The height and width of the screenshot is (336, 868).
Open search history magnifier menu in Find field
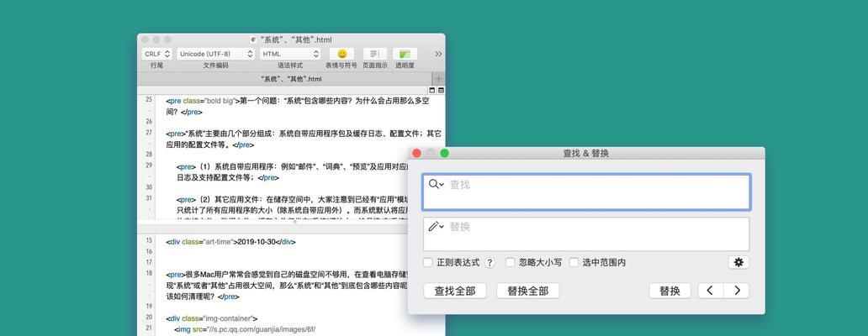pos(437,185)
